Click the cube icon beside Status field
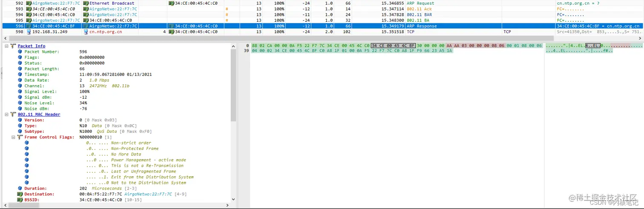Viewport: 644px width, 209px height. click(20, 63)
